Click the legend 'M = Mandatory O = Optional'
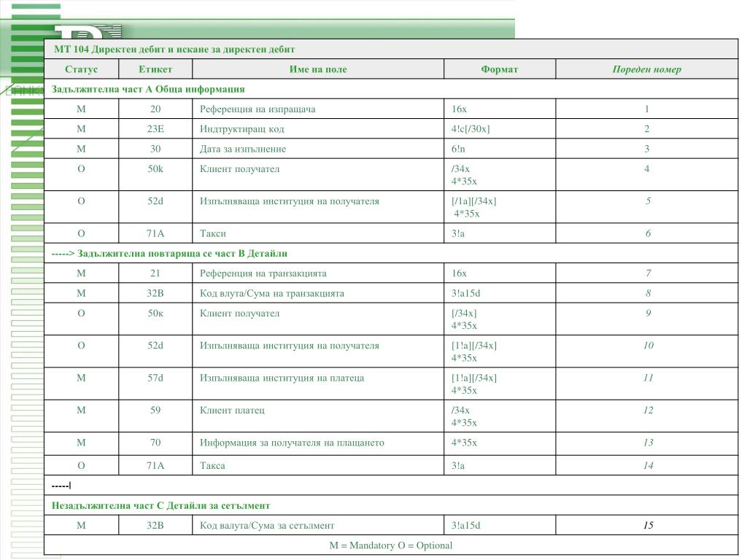Viewport: 747px width, 560px height. point(391,545)
